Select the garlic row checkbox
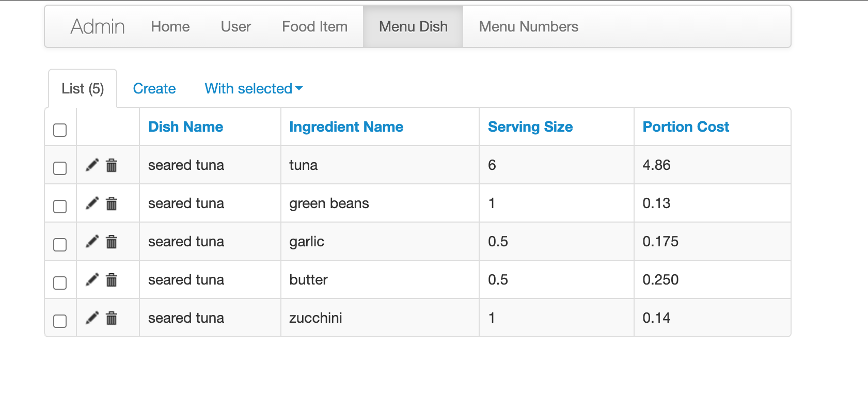The width and height of the screenshot is (868, 409). click(60, 245)
